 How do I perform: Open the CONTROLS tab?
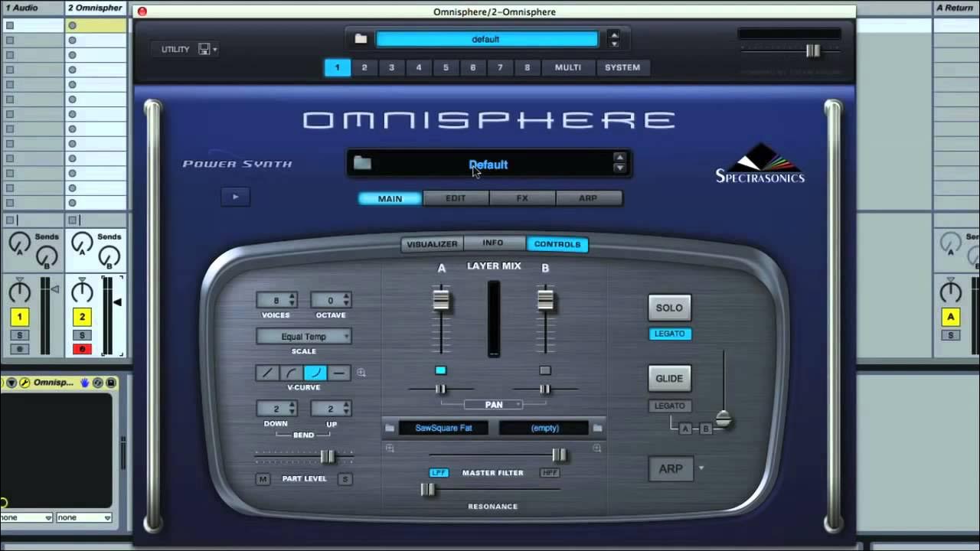tap(557, 244)
